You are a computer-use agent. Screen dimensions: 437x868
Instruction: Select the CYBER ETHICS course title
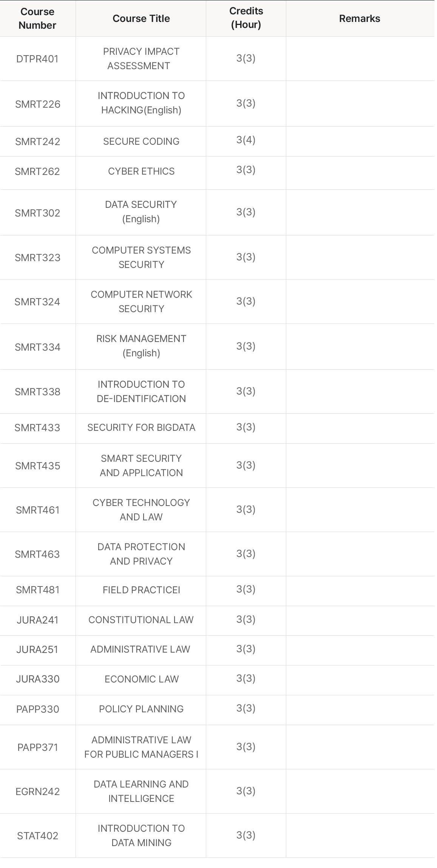pos(141,171)
